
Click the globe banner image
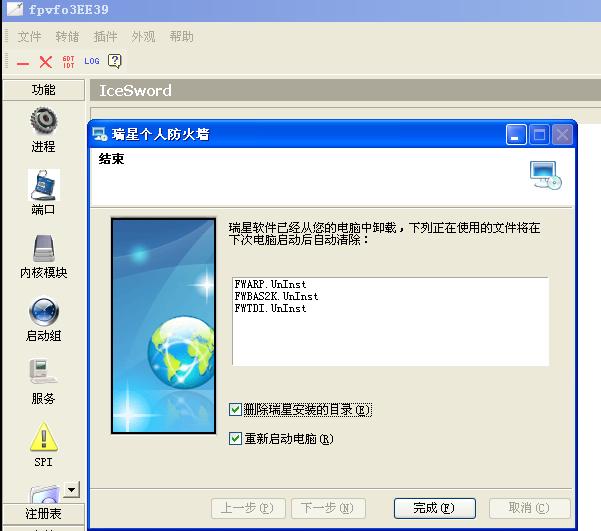(164, 326)
